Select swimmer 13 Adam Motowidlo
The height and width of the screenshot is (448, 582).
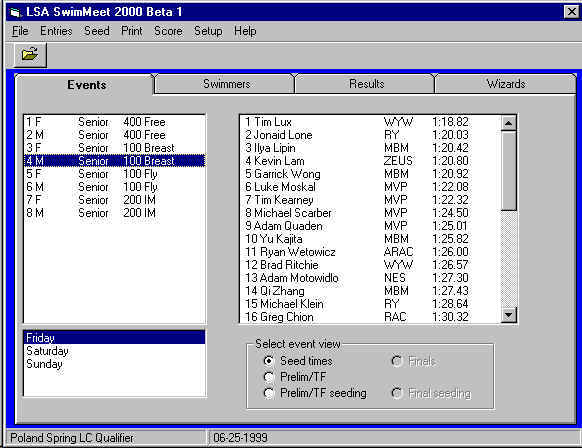click(370, 278)
